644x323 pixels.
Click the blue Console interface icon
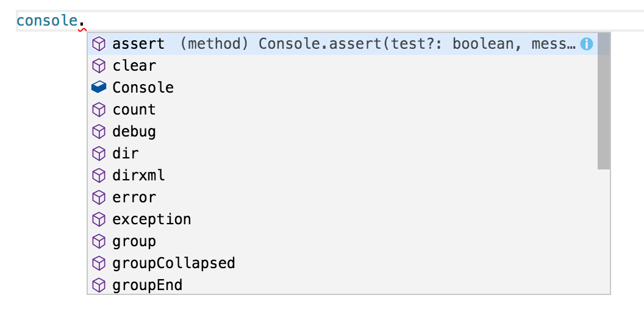point(99,87)
